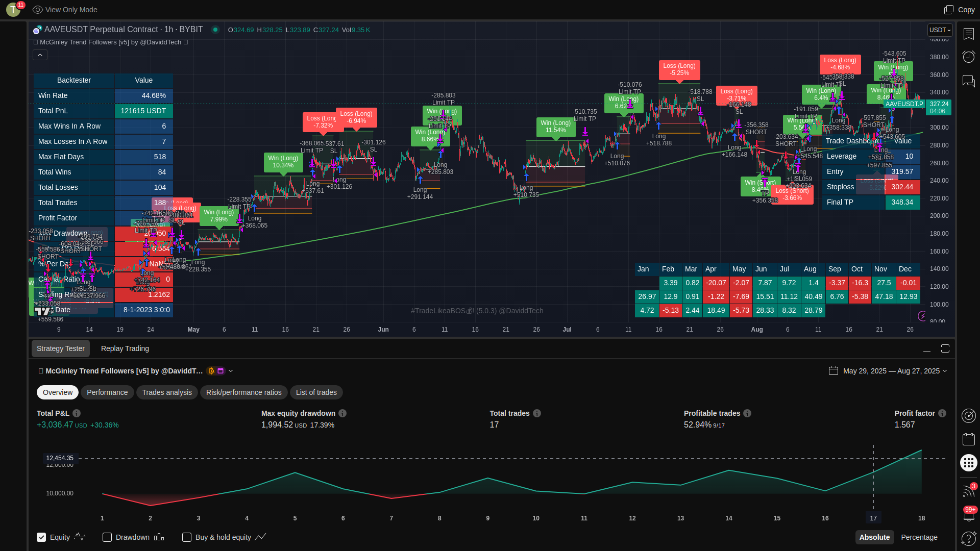Open the apps grid icon
The height and width of the screenshot is (551, 980).
(968, 463)
